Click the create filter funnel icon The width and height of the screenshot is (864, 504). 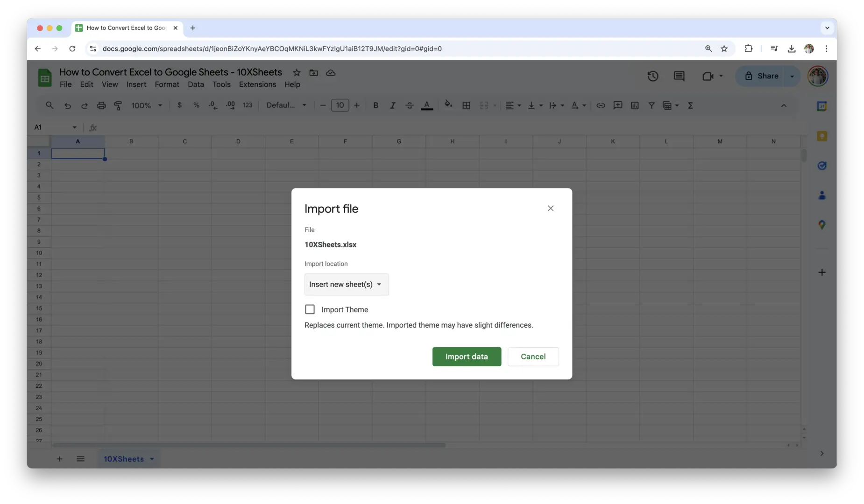point(651,105)
